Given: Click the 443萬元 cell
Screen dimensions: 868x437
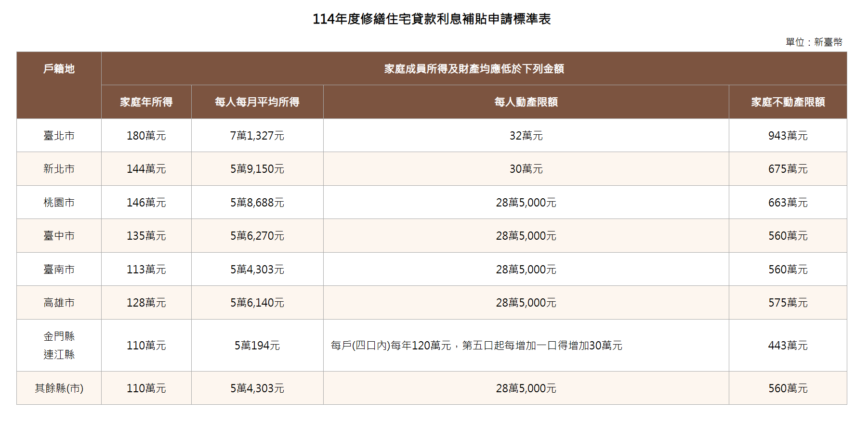Looking at the screenshot, I should tap(788, 346).
